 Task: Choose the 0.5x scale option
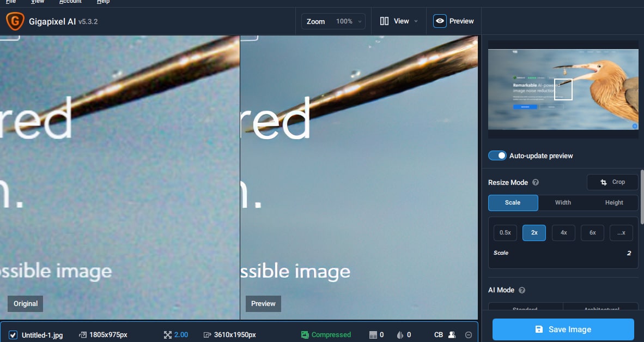505,233
